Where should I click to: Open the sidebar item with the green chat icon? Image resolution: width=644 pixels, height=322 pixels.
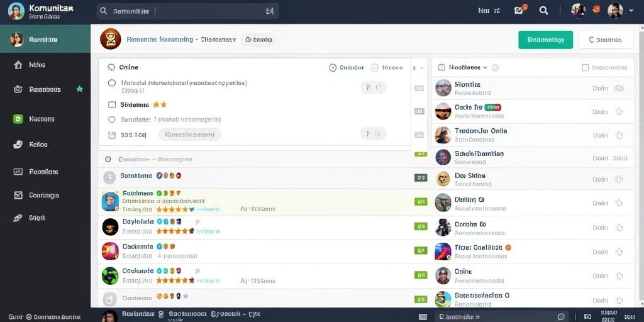pos(45,119)
